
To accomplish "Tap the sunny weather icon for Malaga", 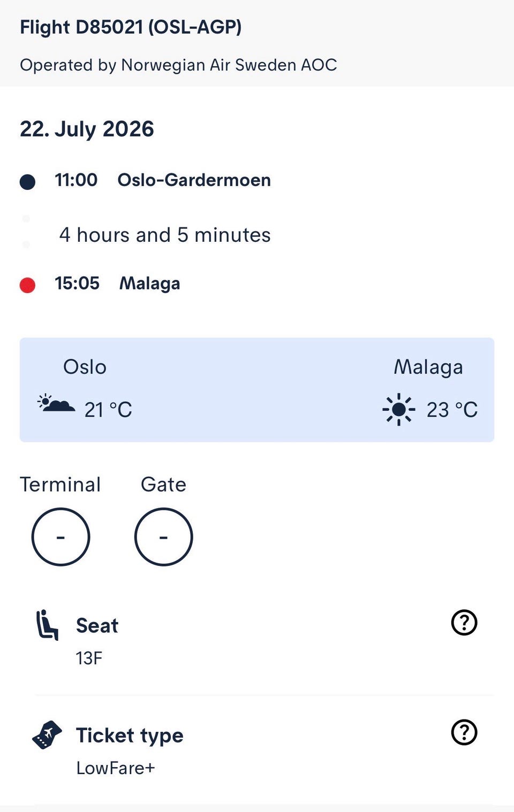I will point(399,410).
